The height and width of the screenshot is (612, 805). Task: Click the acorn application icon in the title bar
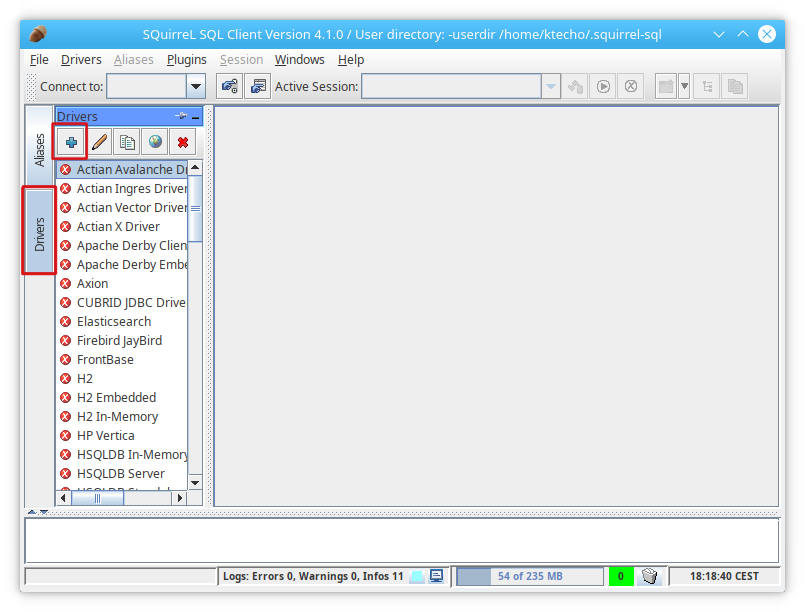point(38,34)
